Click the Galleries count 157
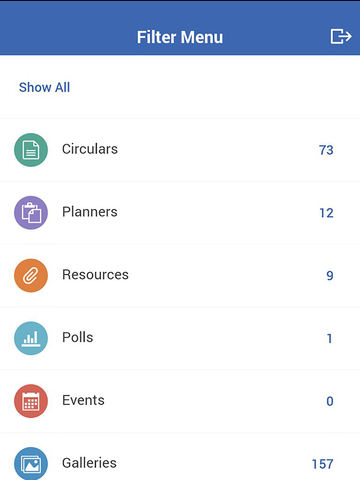360x480 pixels. (322, 464)
